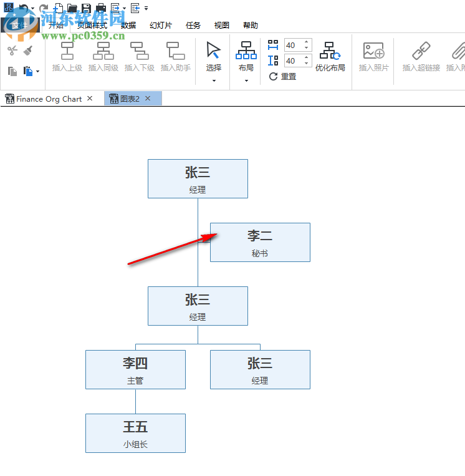
Task: Open the 幻灯片 ribbon tab
Action: [x=161, y=26]
